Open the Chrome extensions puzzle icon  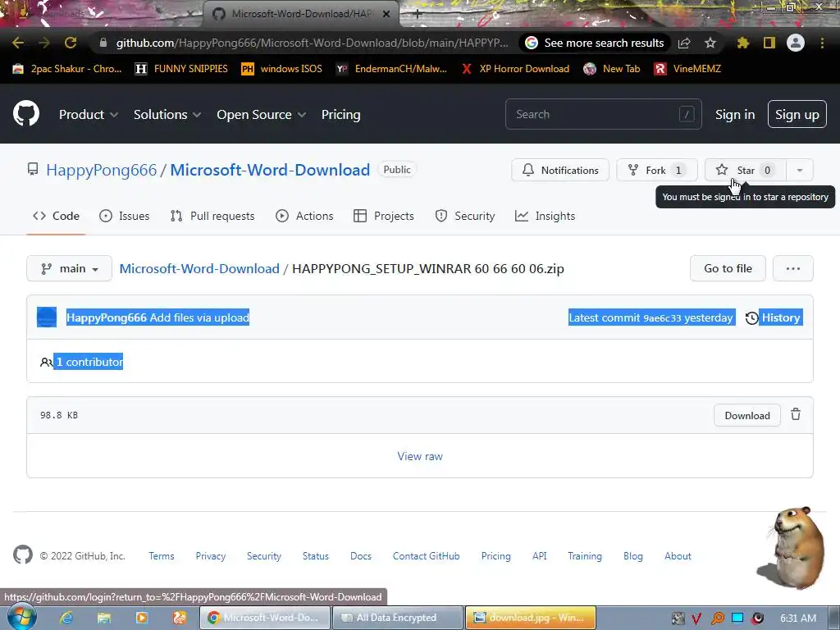(x=742, y=43)
